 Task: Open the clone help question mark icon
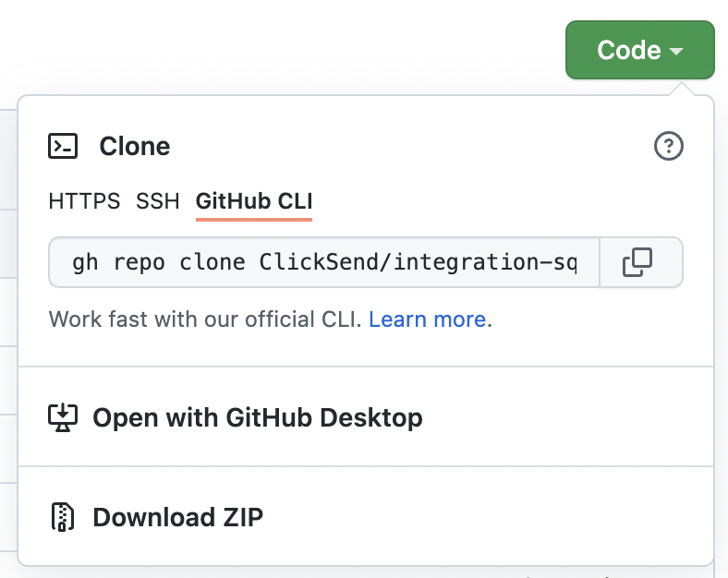point(669,146)
